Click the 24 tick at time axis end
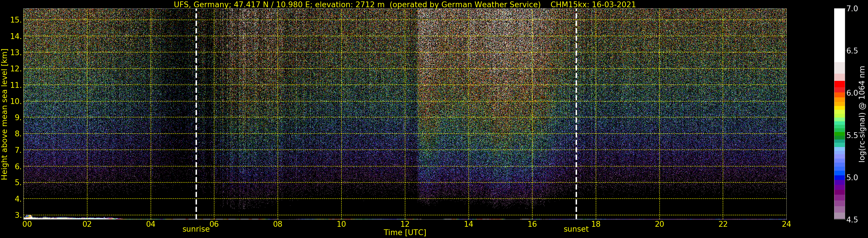Viewport: 868px width, 238px height. click(786, 224)
